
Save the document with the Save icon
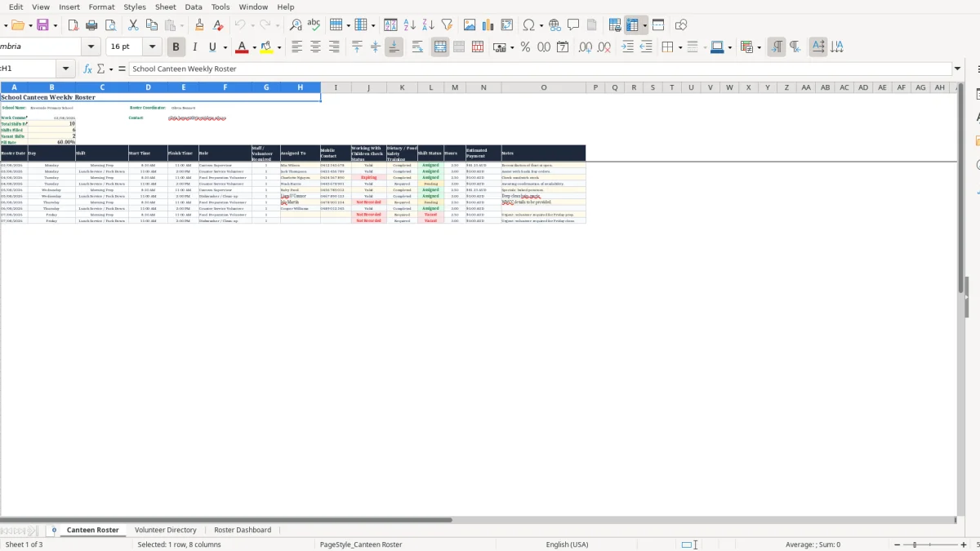pos(43,25)
